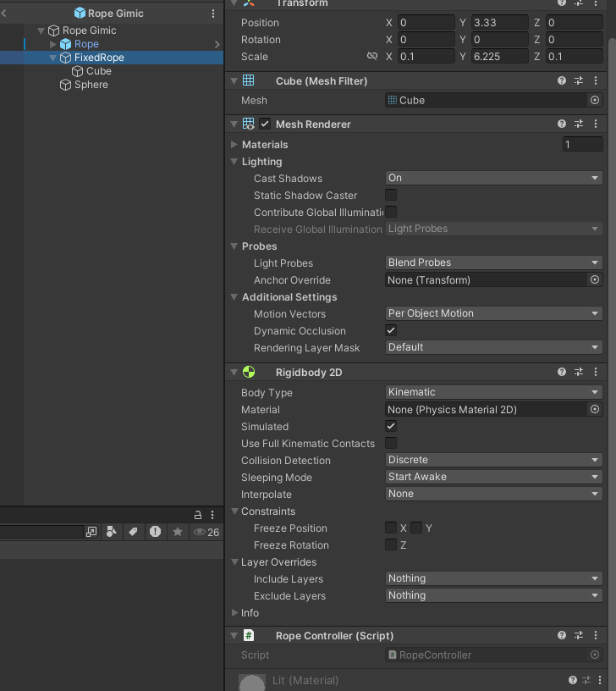Screen dimensions: 616x691
Task: Click Scale Y field showing 6.225
Action: click(x=499, y=57)
